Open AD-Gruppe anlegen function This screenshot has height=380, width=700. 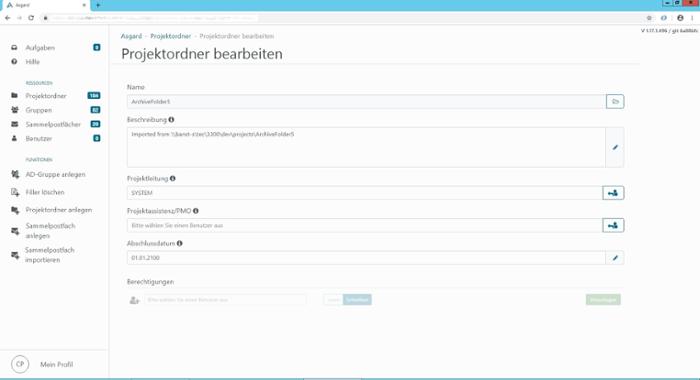tap(55, 175)
